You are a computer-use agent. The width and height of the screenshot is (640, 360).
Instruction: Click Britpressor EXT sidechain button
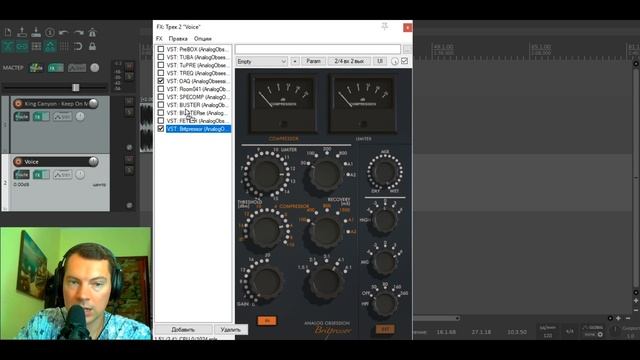coord(385,329)
